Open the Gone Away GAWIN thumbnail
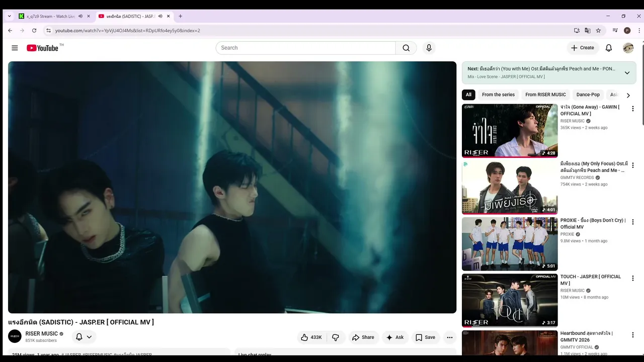 510,131
